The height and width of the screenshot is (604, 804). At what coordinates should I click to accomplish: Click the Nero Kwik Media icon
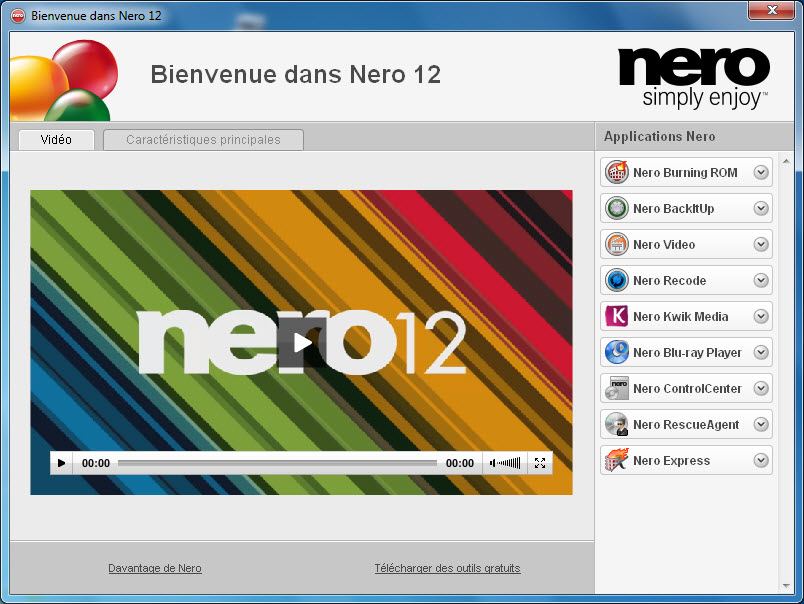617,316
